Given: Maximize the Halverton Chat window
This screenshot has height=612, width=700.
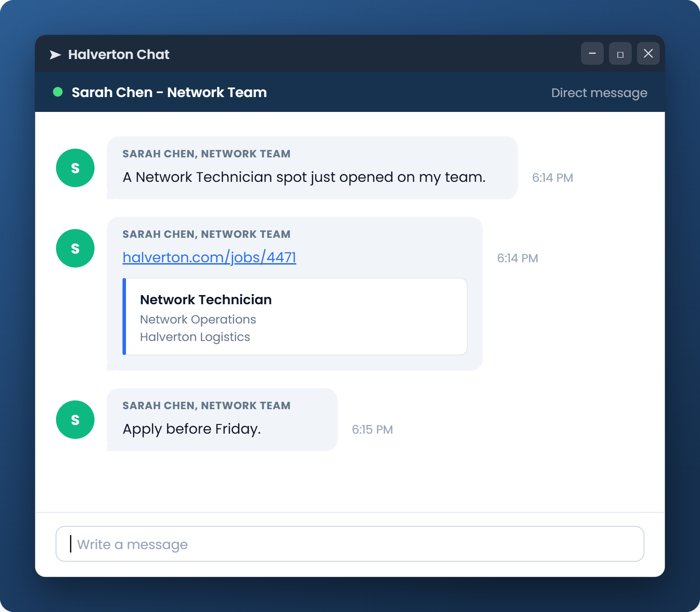Looking at the screenshot, I should tap(620, 53).
